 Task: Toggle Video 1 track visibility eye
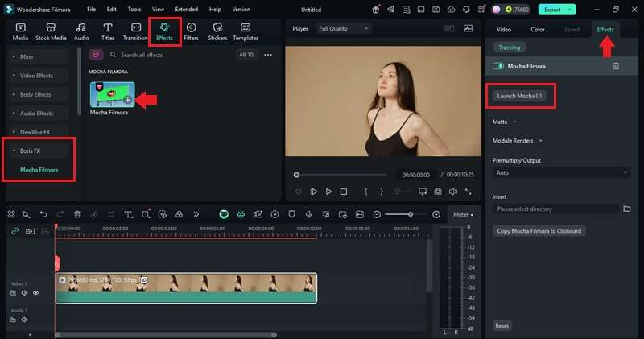tap(35, 293)
